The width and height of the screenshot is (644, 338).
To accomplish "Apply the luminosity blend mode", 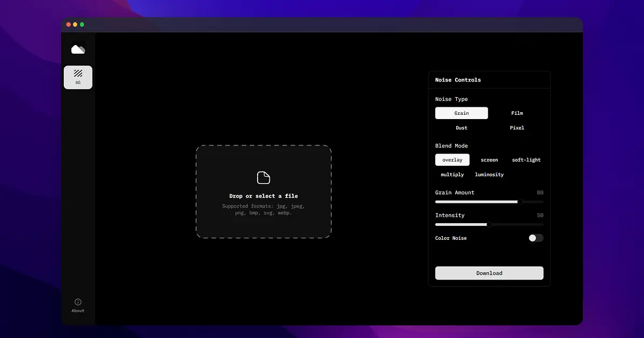I will click(x=489, y=174).
